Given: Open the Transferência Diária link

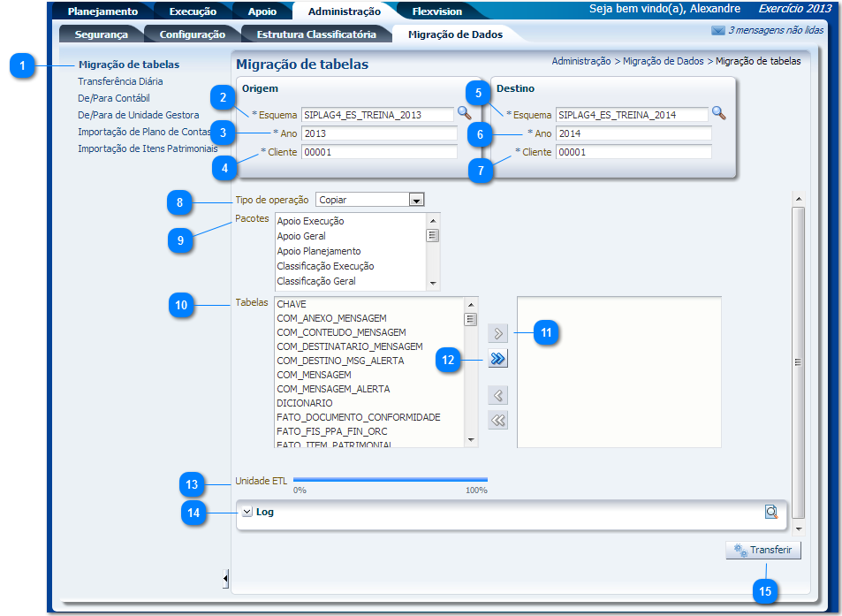Looking at the screenshot, I should coord(120,81).
